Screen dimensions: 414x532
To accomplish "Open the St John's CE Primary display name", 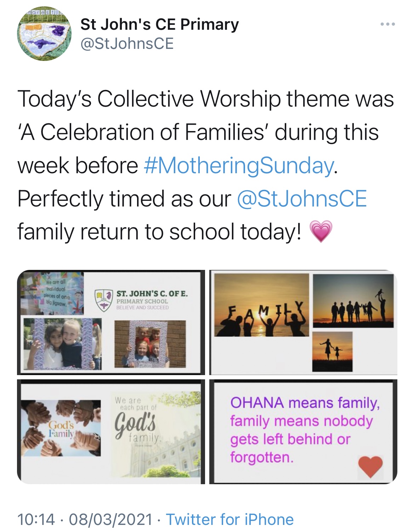I will coord(160,24).
